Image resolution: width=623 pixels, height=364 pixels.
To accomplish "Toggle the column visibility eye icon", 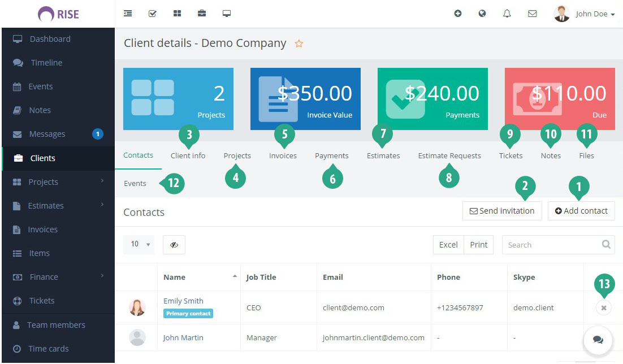I will click(174, 244).
